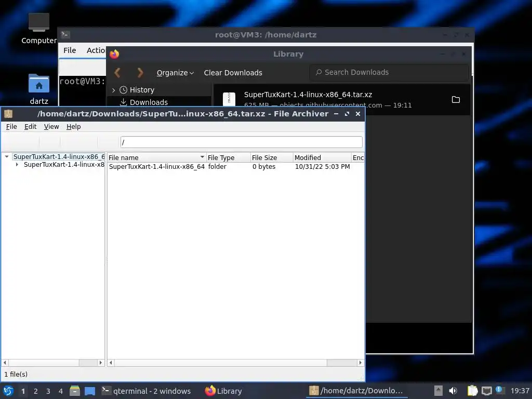Minimize the File Archiver window
The image size is (532, 399).
[x=336, y=114]
